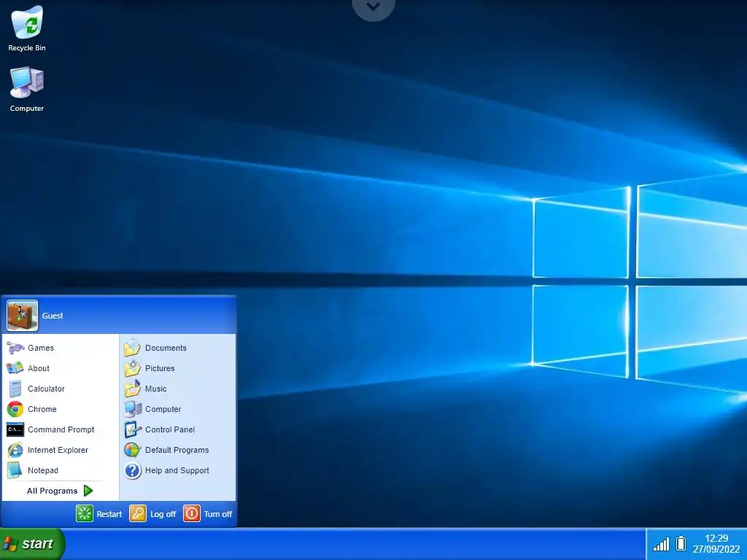Click the Guest user avatar picture
The height and width of the screenshot is (560, 747).
point(23,315)
